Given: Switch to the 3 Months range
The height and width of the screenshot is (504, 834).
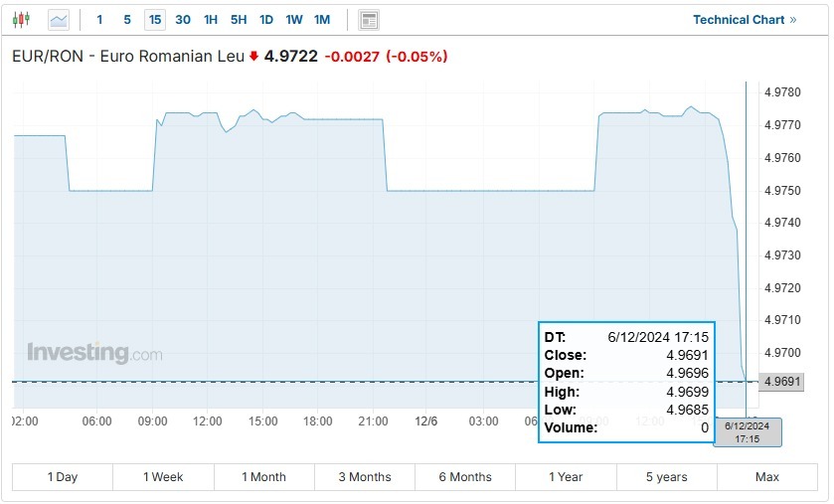Looking at the screenshot, I should (x=365, y=477).
